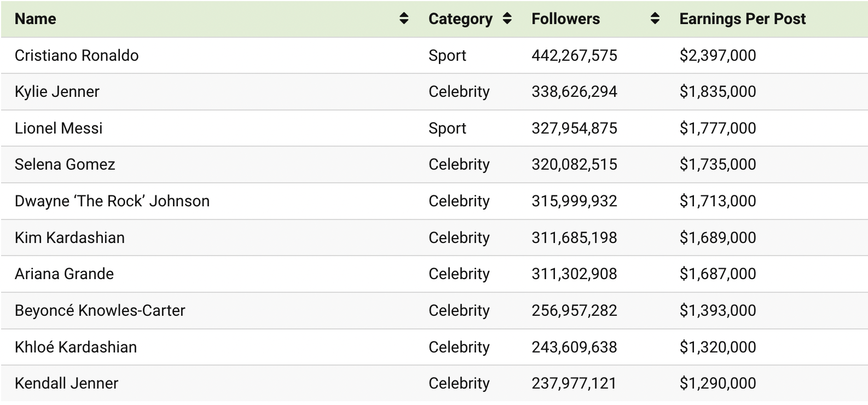This screenshot has height=405, width=868.
Task: Click the Followers header text
Action: 565,19
